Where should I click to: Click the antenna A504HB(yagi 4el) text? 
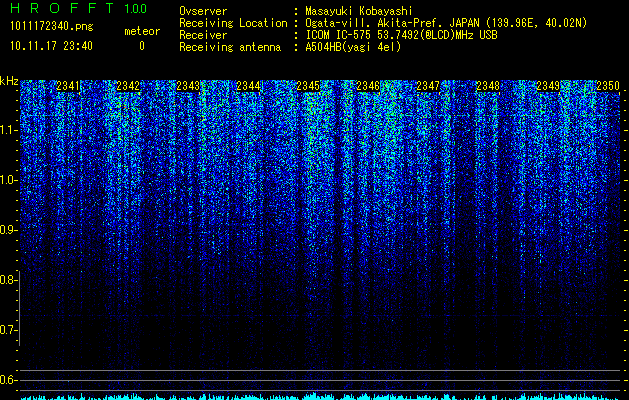tap(353, 47)
